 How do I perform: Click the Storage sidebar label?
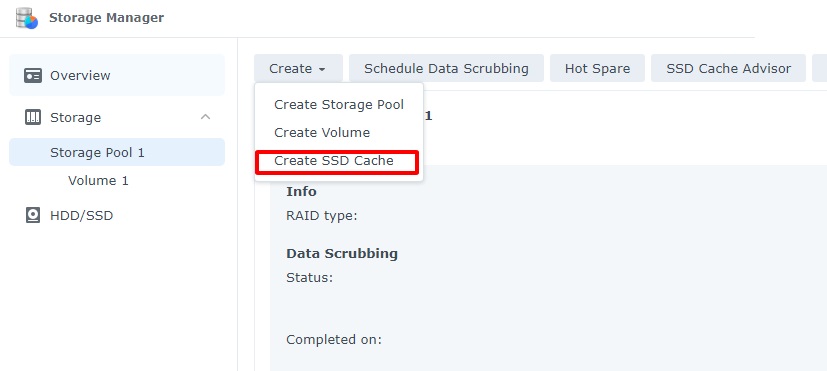[x=75, y=117]
